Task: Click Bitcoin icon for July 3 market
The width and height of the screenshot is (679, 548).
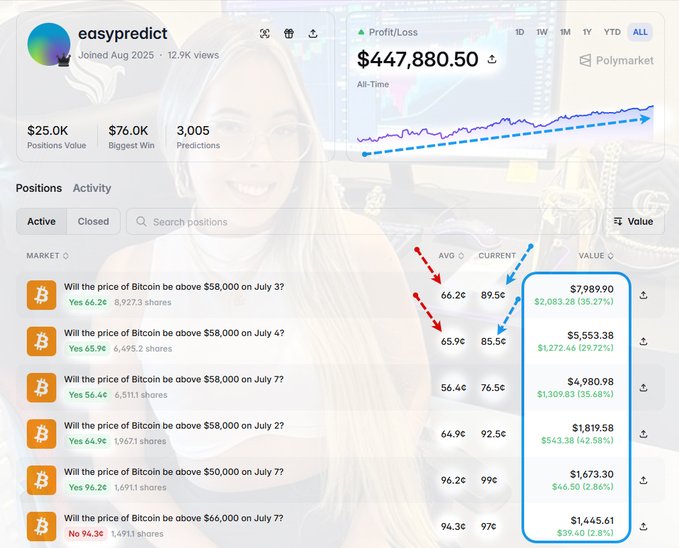Action: 42,295
